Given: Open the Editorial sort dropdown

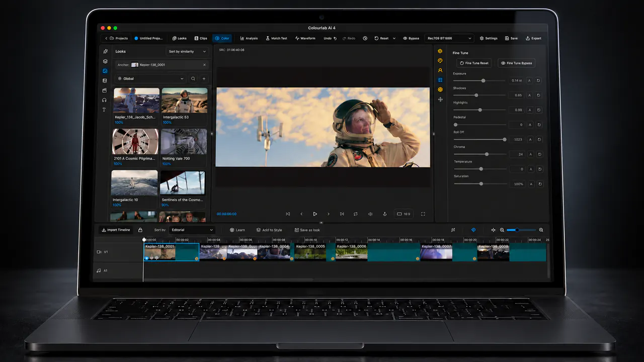Looking at the screenshot, I should [x=192, y=230].
